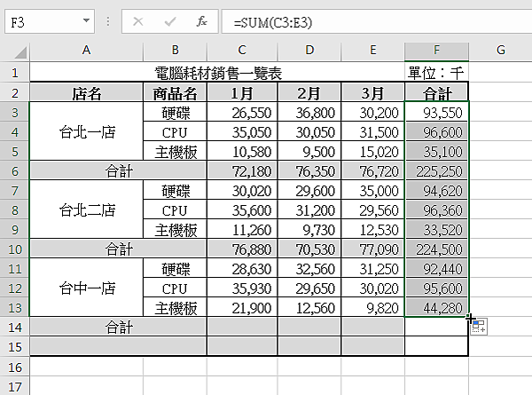The image size is (532, 395).
Task: Click the formula bar with =SUM(C3:E3)
Action: 377,22
